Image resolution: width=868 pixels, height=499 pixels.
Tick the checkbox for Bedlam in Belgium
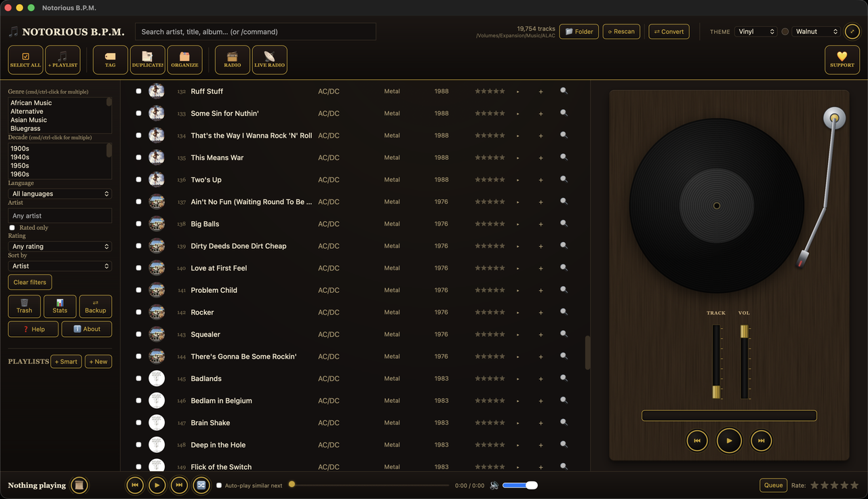coord(139,401)
